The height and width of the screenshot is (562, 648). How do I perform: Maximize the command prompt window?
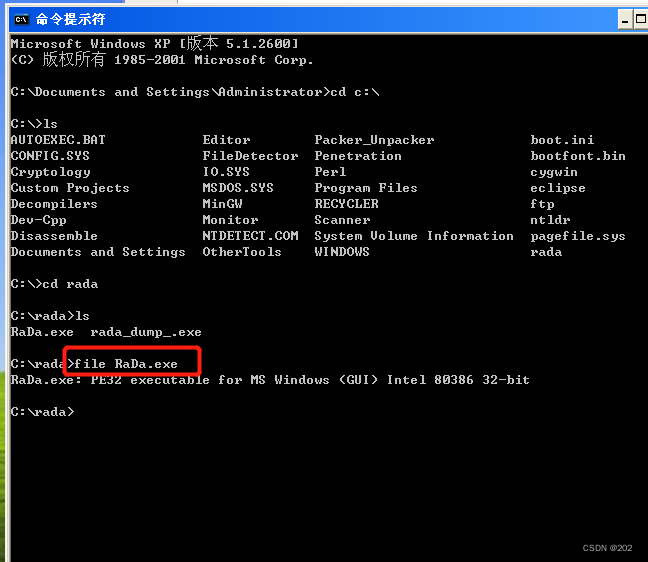[x=641, y=20]
